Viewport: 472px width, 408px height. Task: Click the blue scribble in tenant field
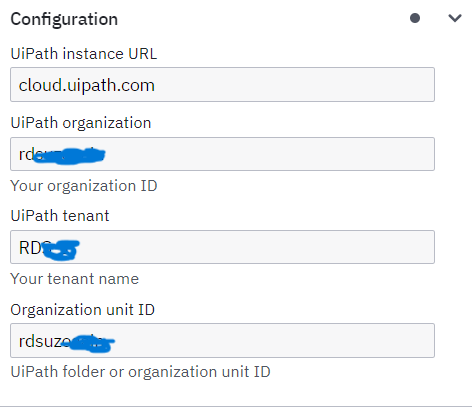tap(61, 250)
